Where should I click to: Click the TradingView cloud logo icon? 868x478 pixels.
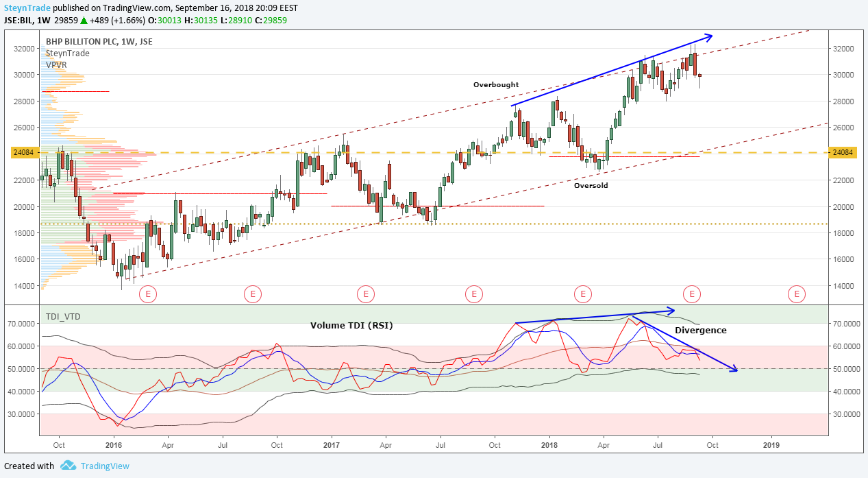68,466
